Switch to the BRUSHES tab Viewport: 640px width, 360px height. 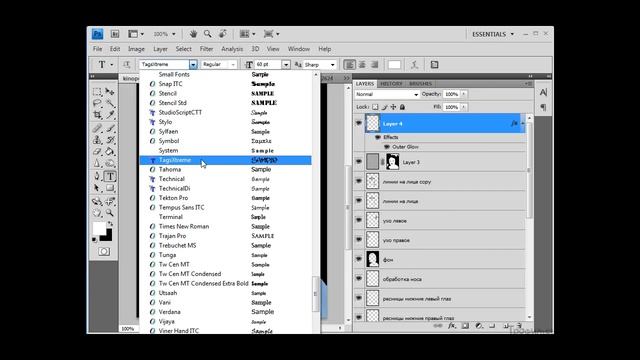(420, 84)
